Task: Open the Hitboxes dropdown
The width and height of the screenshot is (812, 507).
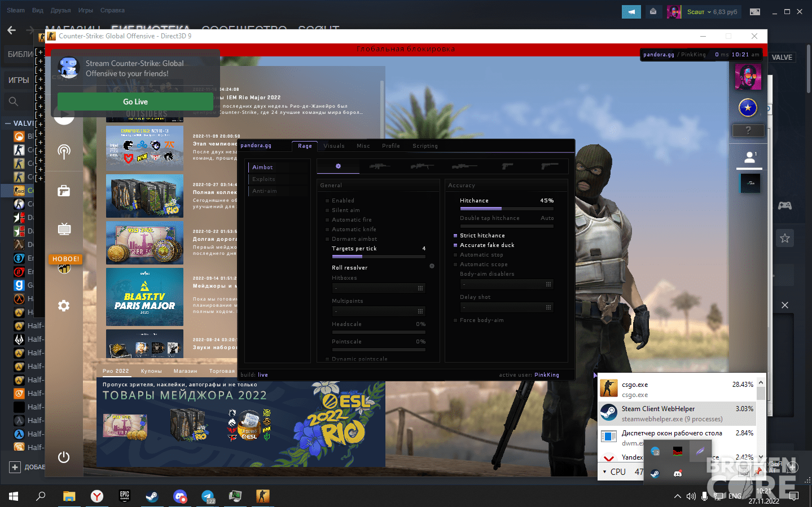Action: pos(378,288)
